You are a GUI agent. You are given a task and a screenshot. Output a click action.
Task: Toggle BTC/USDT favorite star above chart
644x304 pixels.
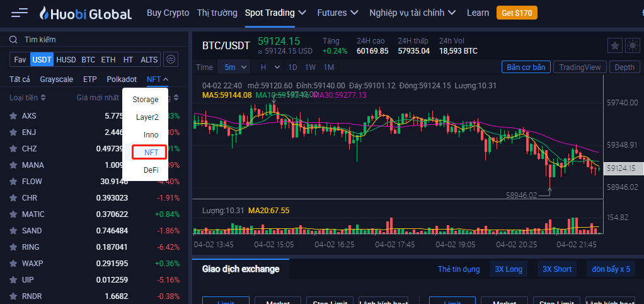(x=614, y=45)
